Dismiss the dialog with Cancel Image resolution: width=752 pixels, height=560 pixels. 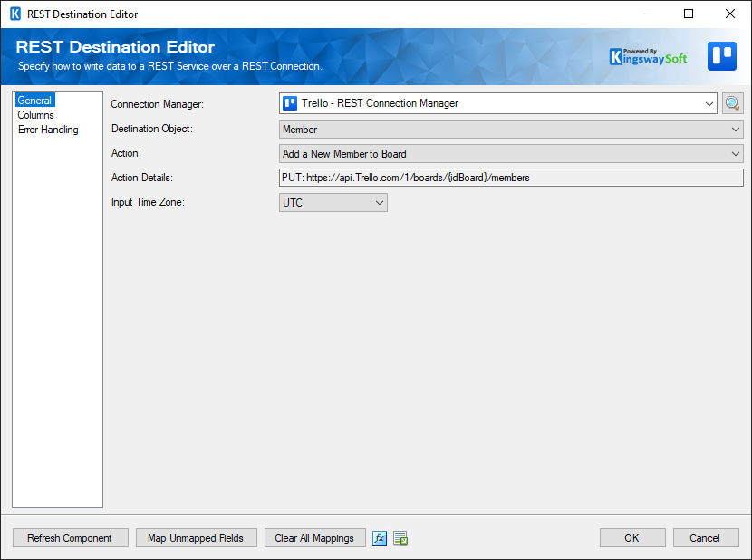706,538
